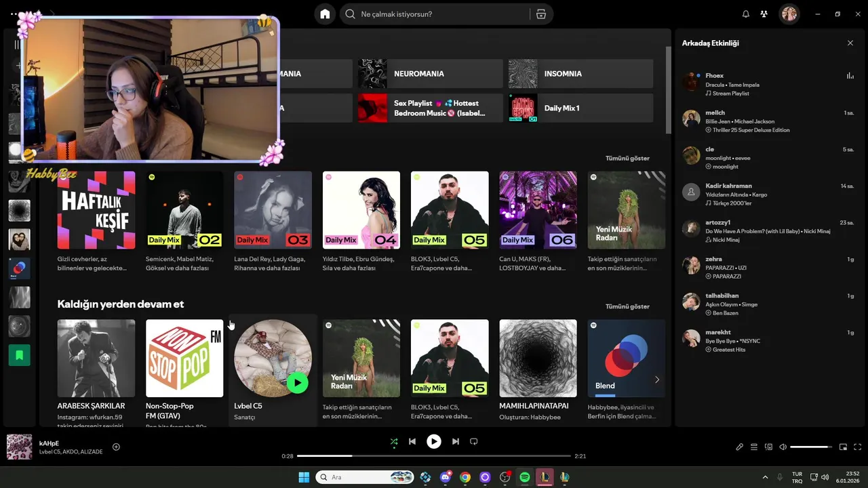Image resolution: width=868 pixels, height=488 pixels.
Task: Go to Spotify Home
Action: (325, 14)
